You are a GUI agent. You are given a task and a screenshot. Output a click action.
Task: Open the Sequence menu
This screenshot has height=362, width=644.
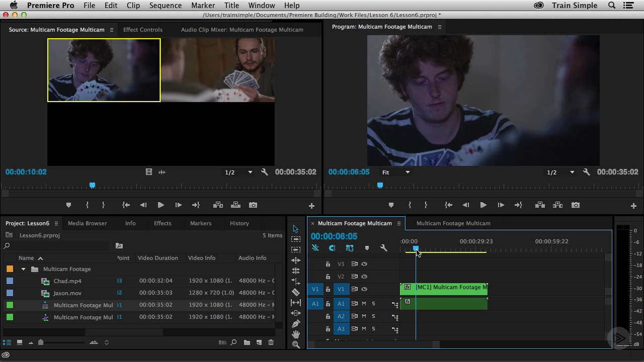point(165,6)
